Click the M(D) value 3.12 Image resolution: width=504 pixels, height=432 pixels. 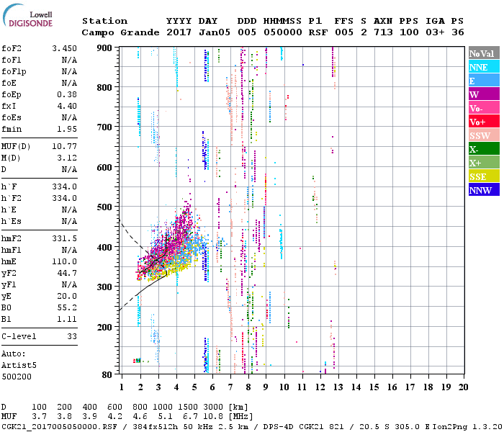(67, 158)
